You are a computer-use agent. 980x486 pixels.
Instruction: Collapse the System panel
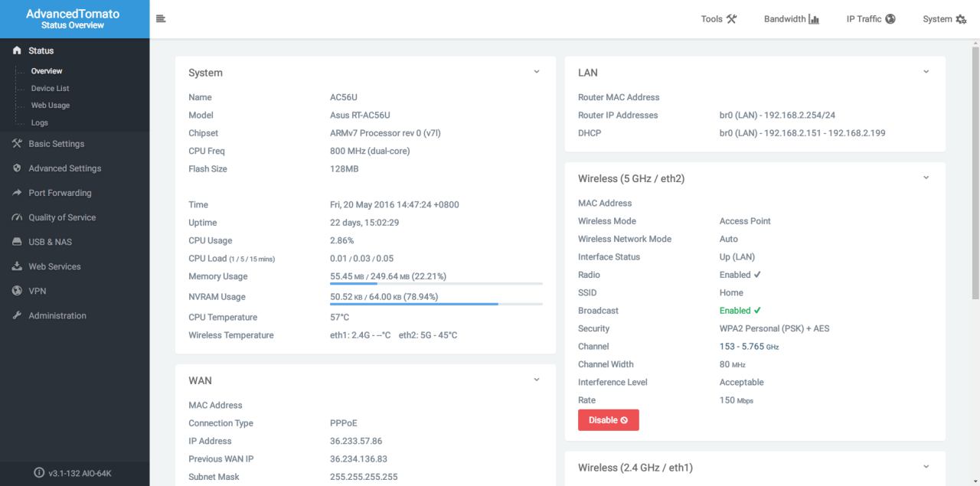coord(536,72)
